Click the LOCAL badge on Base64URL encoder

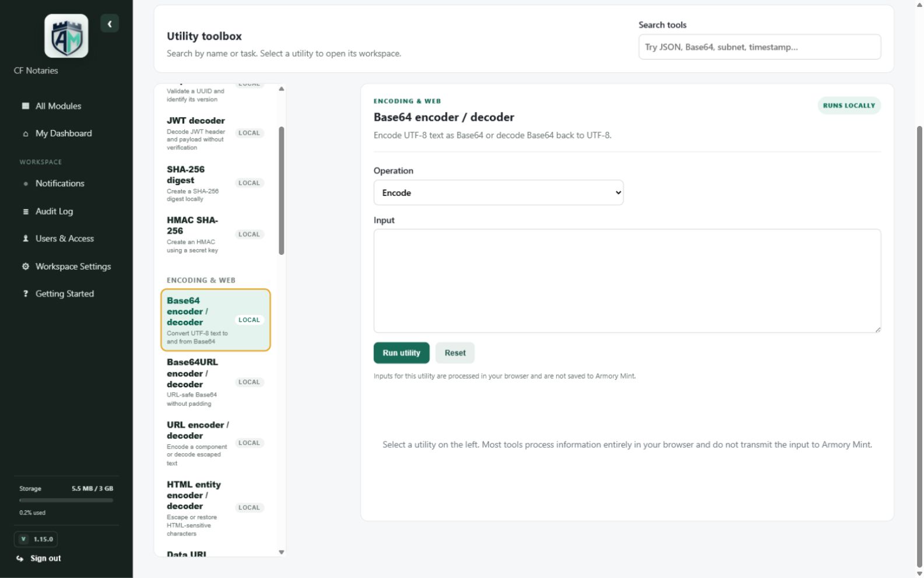[x=249, y=383]
